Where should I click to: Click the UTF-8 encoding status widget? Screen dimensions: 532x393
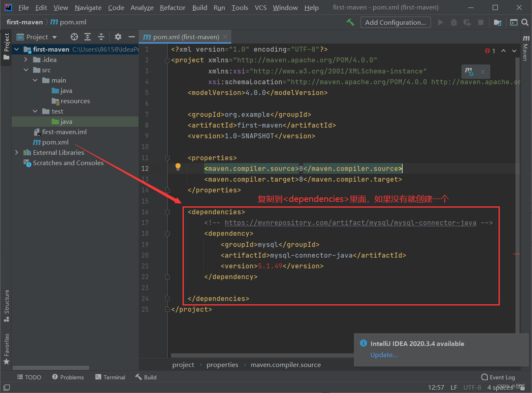(472, 387)
